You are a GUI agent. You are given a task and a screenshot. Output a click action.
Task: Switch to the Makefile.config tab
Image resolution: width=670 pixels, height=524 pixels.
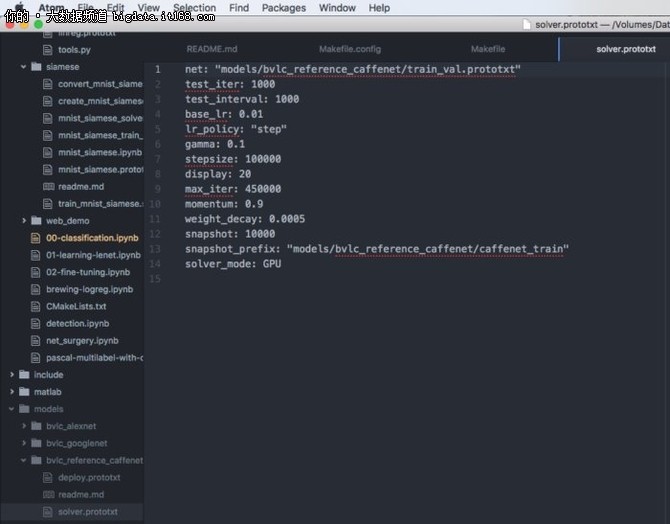tap(350, 49)
